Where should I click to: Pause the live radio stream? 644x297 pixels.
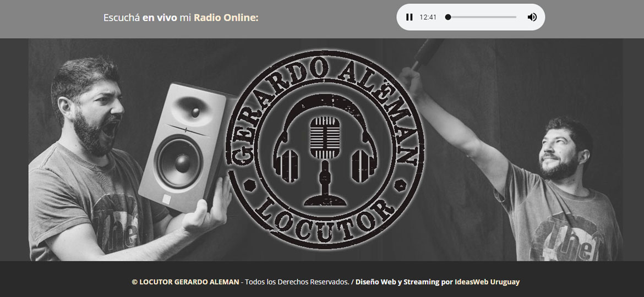pos(409,17)
